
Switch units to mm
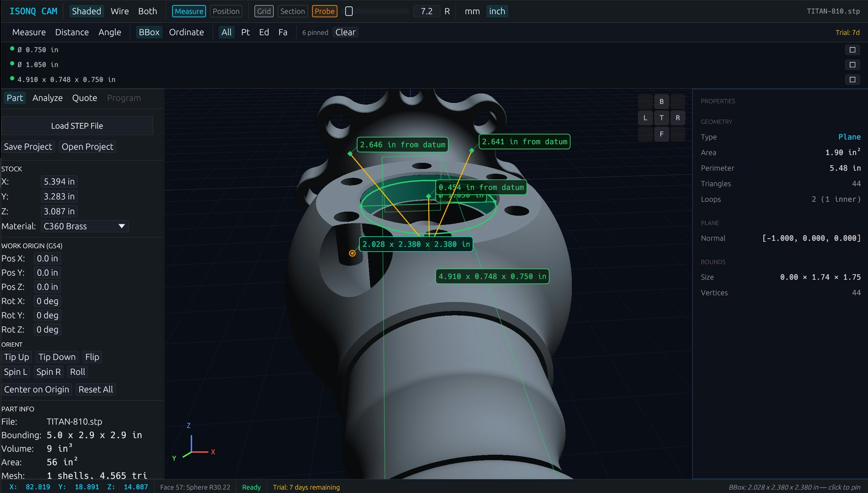pos(472,11)
